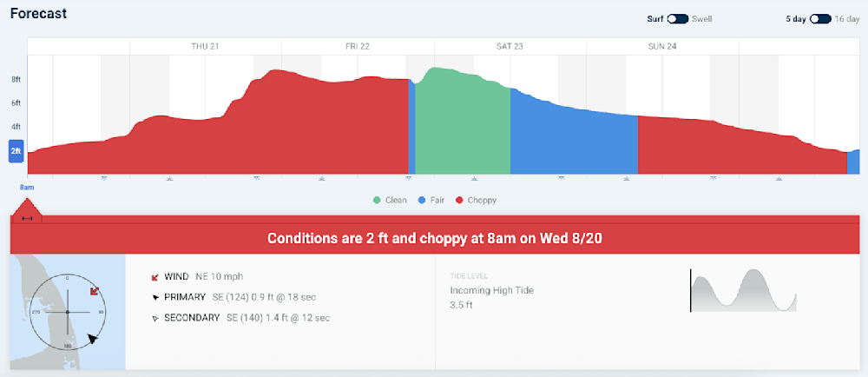Click the green Clean legend dot
This screenshot has height=377, width=868.
pos(377,200)
